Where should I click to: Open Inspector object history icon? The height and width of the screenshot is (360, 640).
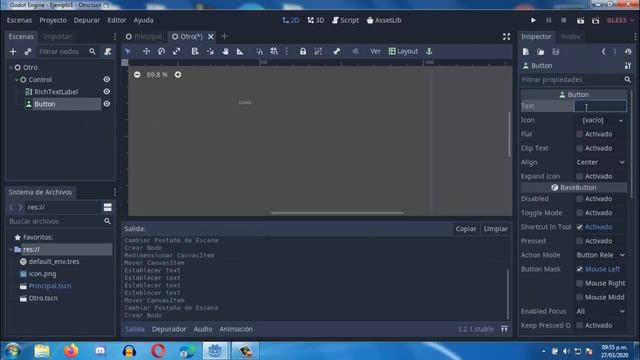[x=628, y=52]
